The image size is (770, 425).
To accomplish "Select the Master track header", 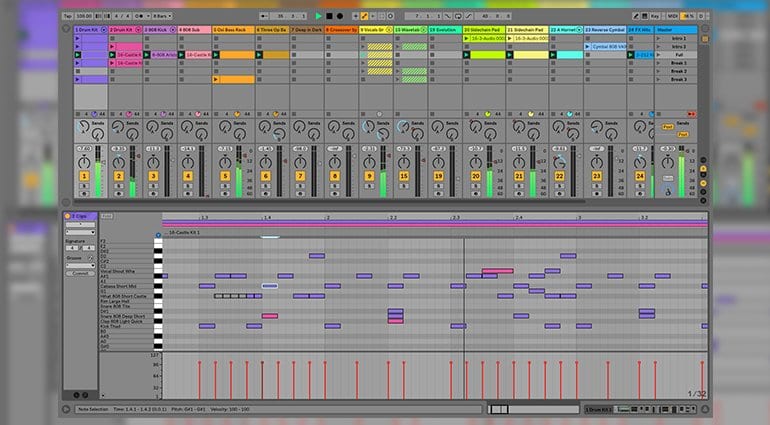I will click(x=676, y=30).
